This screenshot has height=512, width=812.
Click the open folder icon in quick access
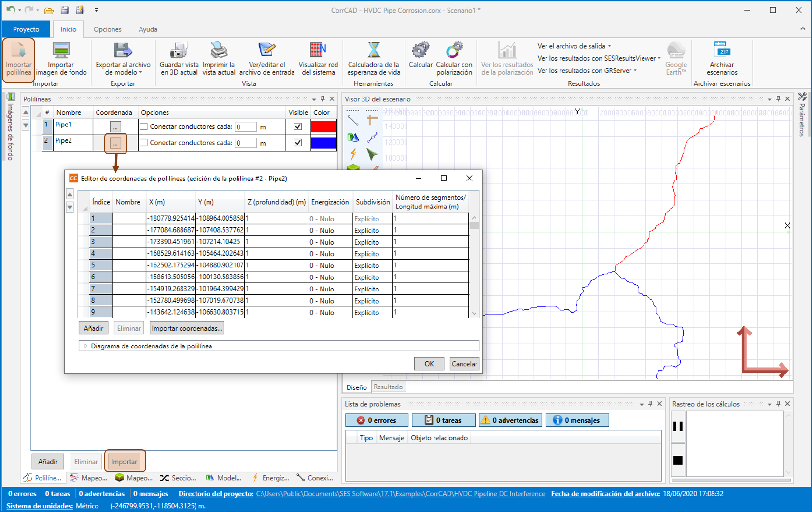pos(49,10)
